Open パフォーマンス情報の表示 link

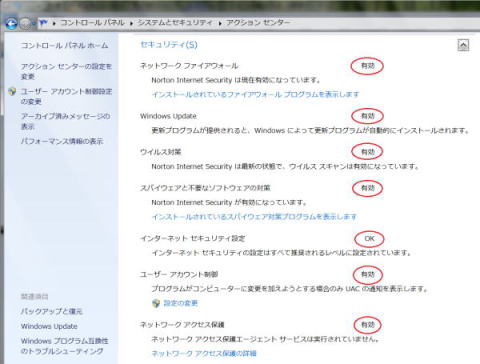[x=62, y=141]
